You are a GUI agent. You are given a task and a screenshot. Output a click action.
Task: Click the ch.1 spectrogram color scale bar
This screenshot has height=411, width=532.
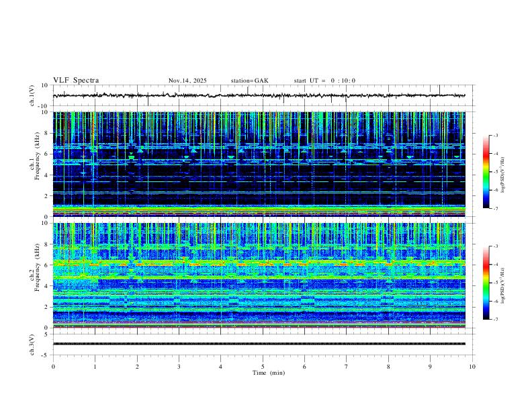(x=486, y=172)
